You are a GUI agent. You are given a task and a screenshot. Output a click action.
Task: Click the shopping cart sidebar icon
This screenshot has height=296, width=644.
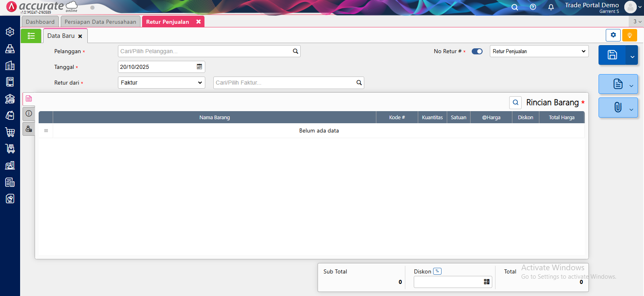pyautogui.click(x=10, y=132)
